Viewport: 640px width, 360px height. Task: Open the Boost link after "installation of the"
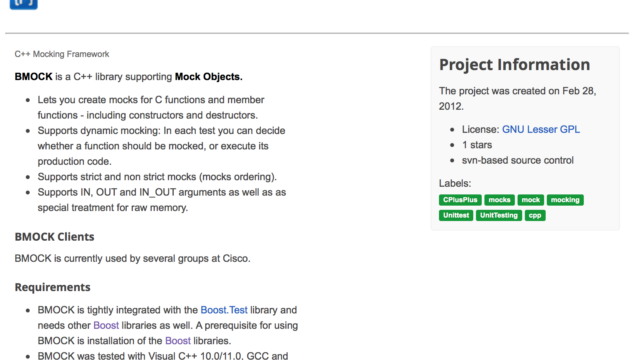click(x=178, y=340)
